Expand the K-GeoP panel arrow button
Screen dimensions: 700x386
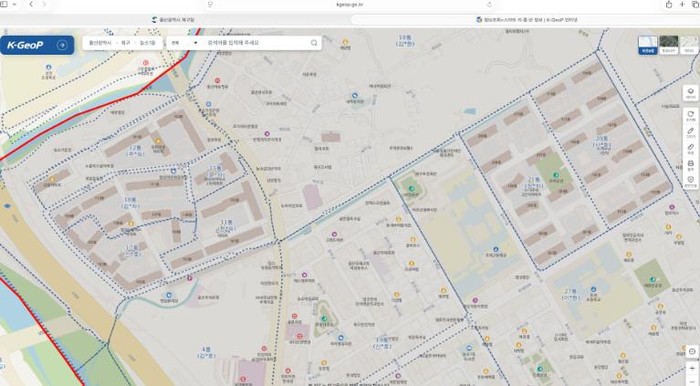coord(62,45)
